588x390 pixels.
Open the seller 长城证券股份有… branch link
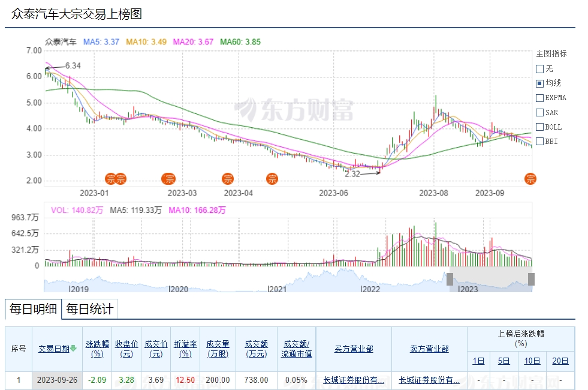[429, 380]
